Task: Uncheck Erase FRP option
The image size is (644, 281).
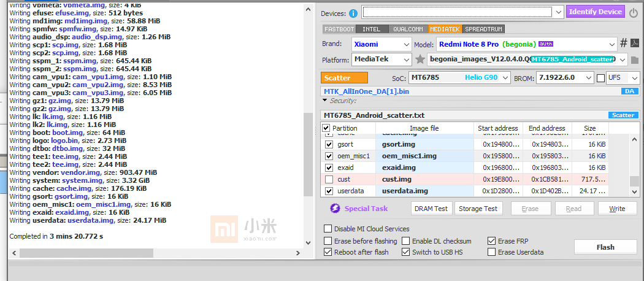Action: 491,241
